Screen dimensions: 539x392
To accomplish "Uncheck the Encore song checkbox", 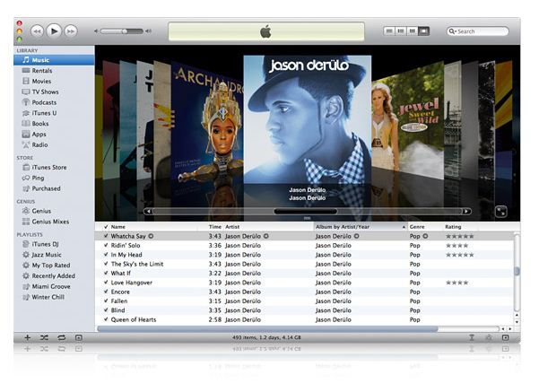I will (x=106, y=292).
